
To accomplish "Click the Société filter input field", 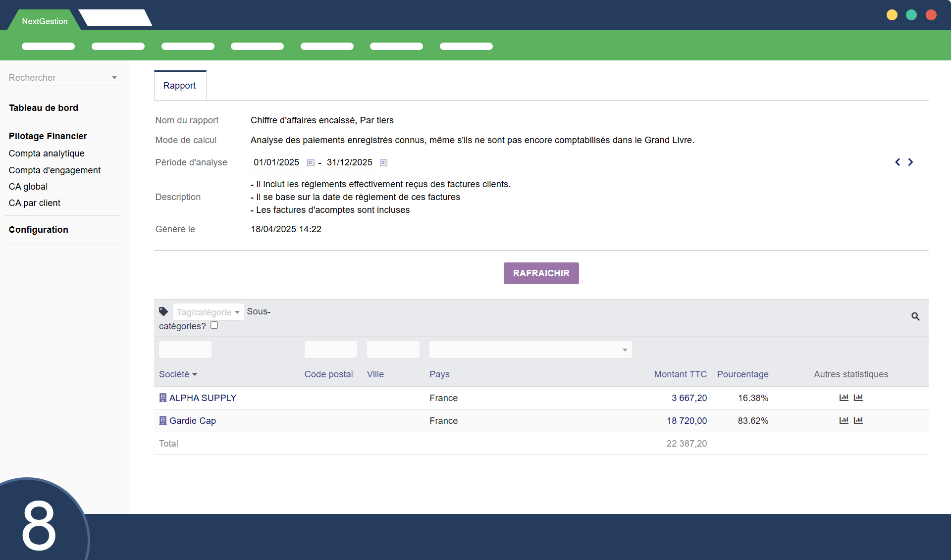I will (185, 350).
